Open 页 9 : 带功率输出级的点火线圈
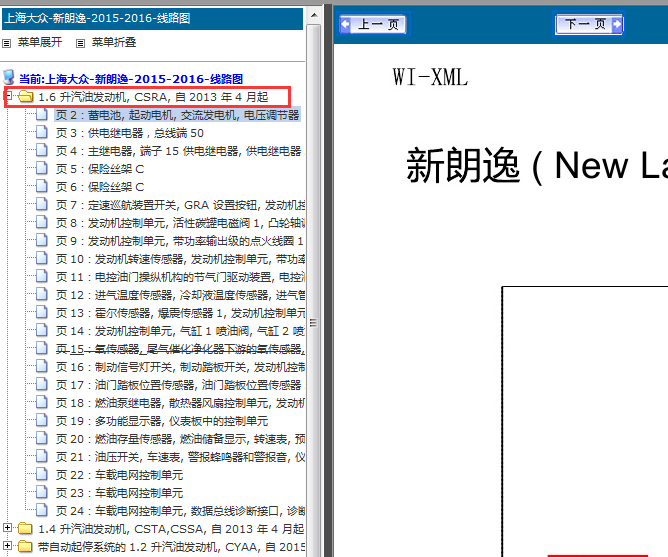Screen dimensions: 668x557 pyautogui.click(x=179, y=241)
